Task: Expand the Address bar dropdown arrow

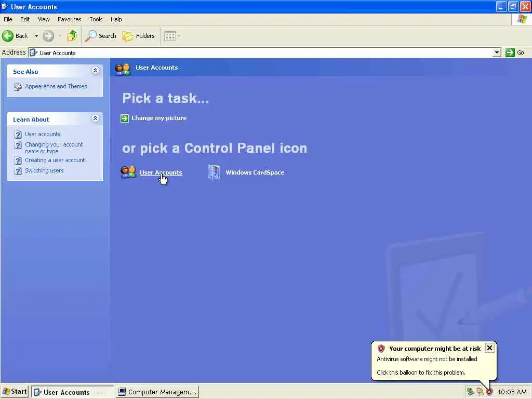Action: point(497,52)
